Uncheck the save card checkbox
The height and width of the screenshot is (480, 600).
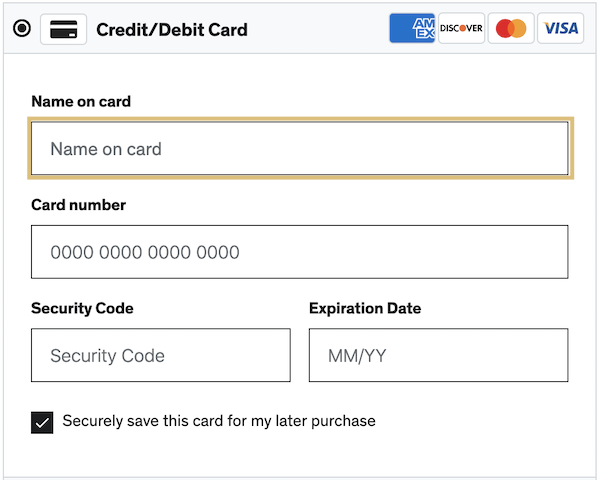[x=42, y=422]
